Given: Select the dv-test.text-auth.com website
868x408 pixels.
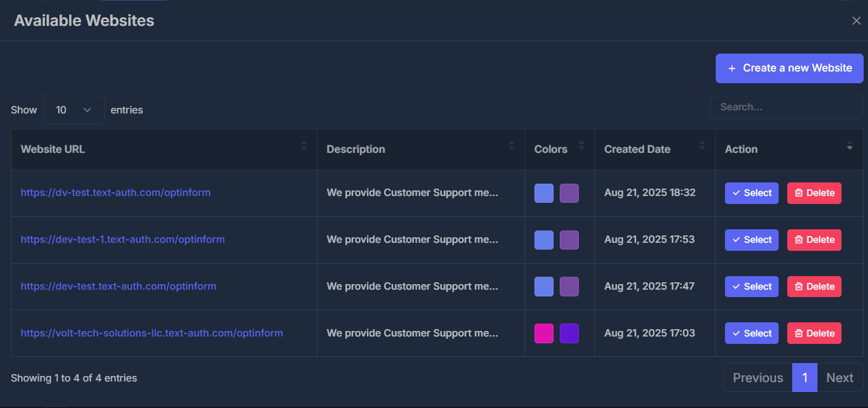Looking at the screenshot, I should [751, 193].
